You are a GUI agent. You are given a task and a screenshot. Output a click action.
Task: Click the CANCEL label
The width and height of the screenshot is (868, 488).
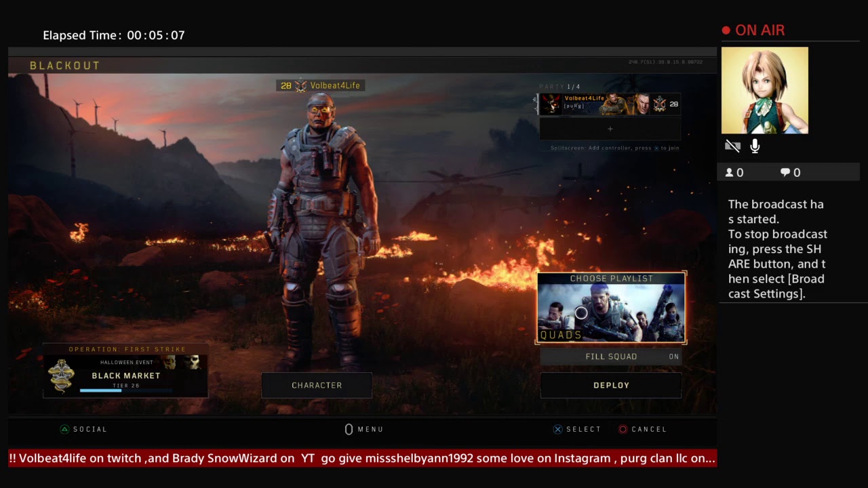649,429
